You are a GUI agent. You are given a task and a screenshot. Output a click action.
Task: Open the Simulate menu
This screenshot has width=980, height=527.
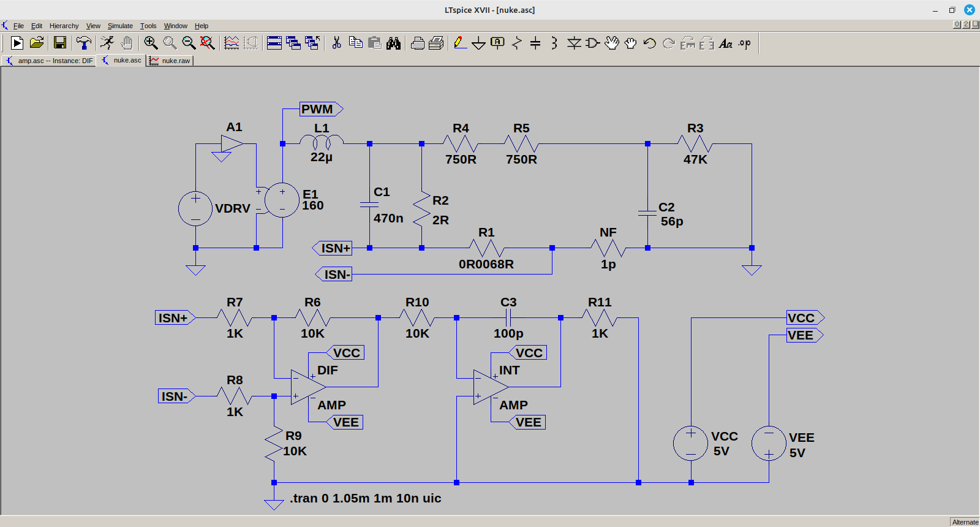point(120,26)
